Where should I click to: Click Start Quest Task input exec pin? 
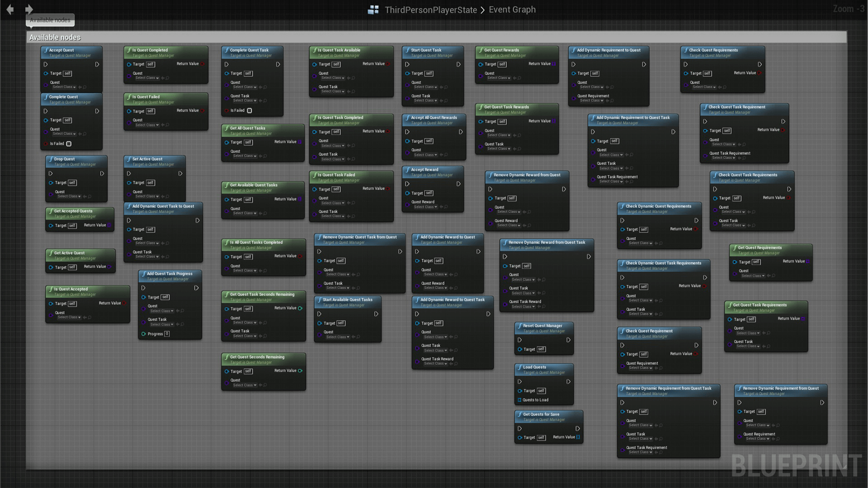coord(407,64)
